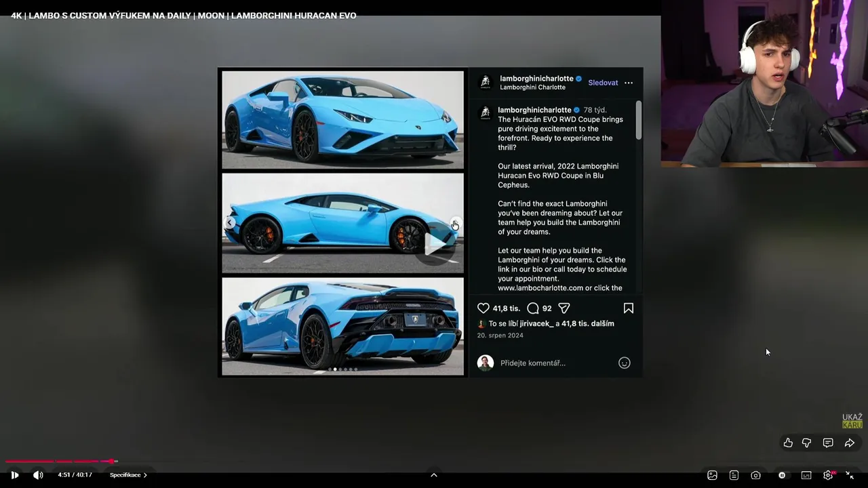Expand the upward chevron panel

434,475
